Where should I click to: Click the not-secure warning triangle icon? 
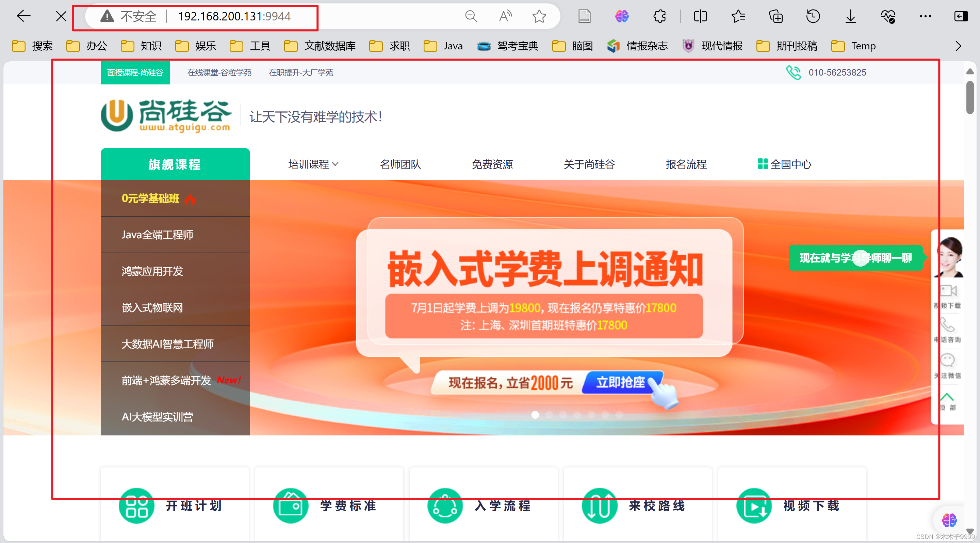[107, 16]
